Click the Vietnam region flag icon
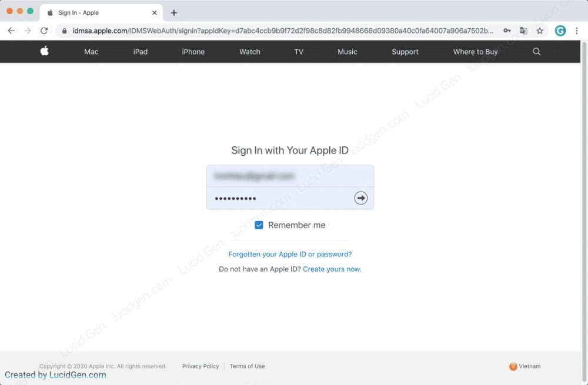588x385 pixels. (513, 366)
